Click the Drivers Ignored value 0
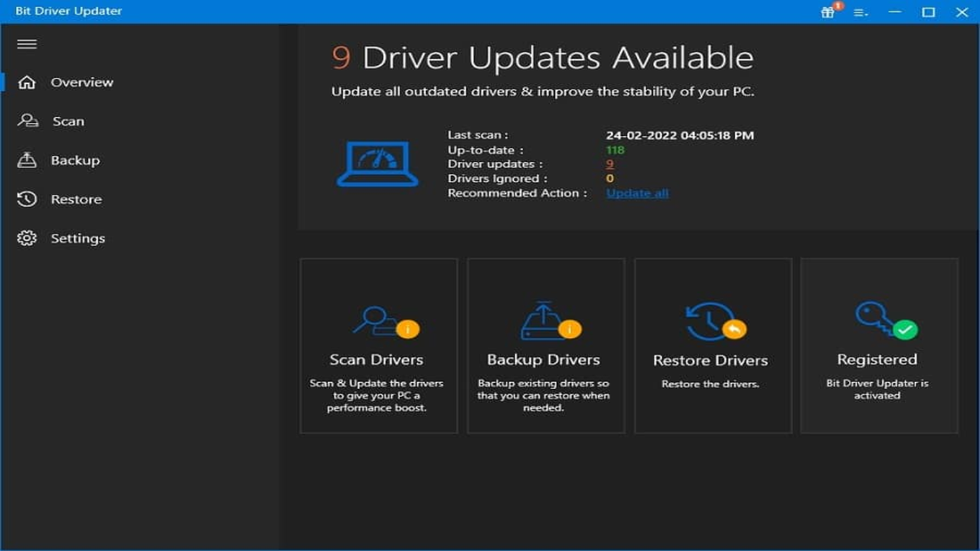Viewport: 980px width, 551px height. click(x=609, y=178)
